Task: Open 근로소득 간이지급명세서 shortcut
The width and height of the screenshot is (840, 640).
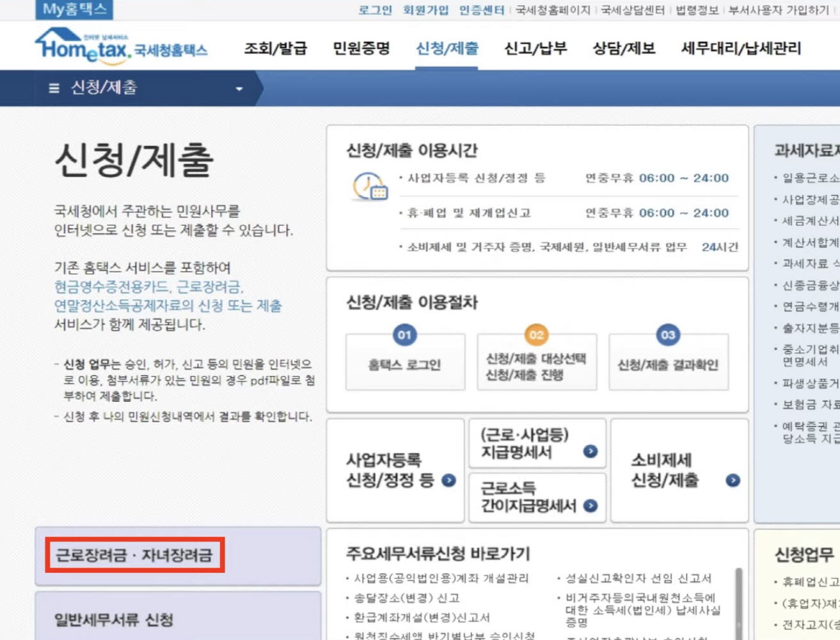Action: tap(537, 497)
